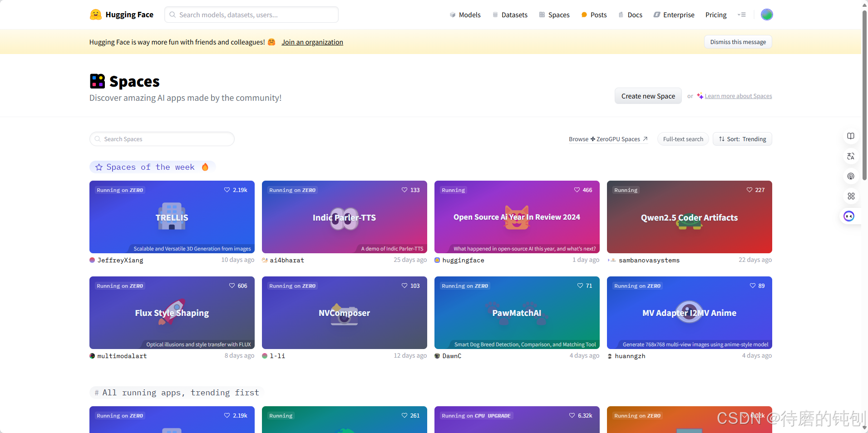
Task: Click the book reader sidebar icon
Action: (851, 136)
